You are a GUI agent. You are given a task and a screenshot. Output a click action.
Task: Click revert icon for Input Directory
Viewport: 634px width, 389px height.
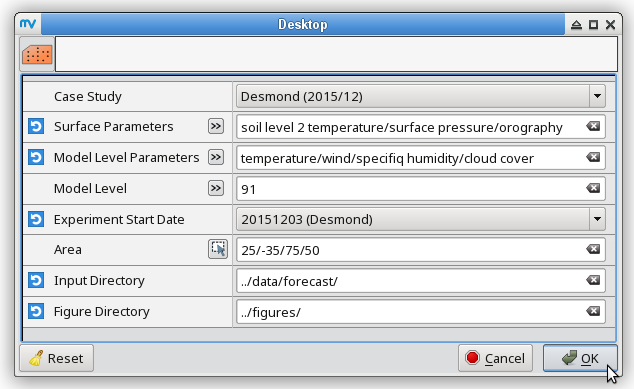pos(36,280)
